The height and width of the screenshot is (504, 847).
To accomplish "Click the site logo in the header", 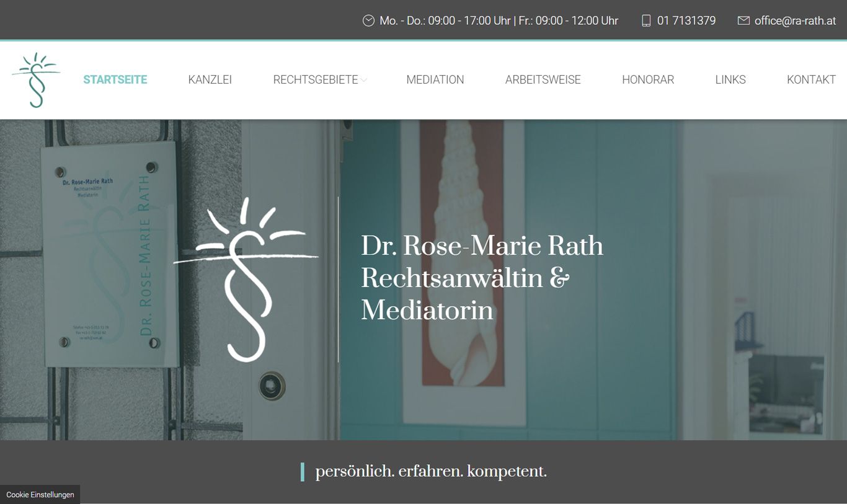I will [x=36, y=80].
